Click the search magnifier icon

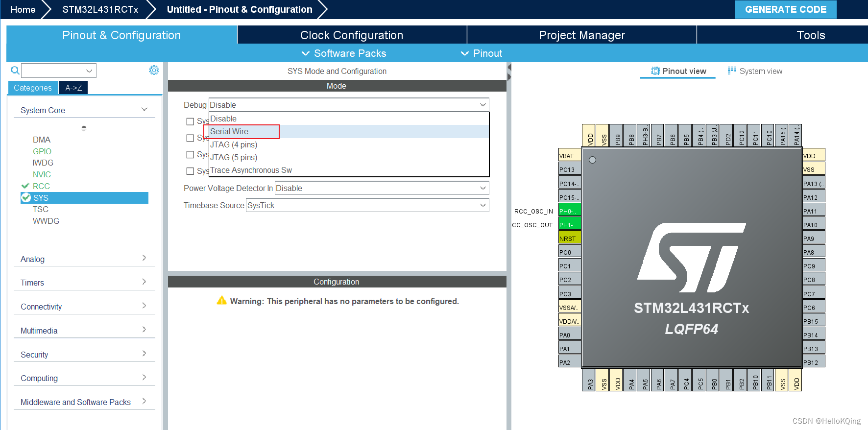coord(15,71)
